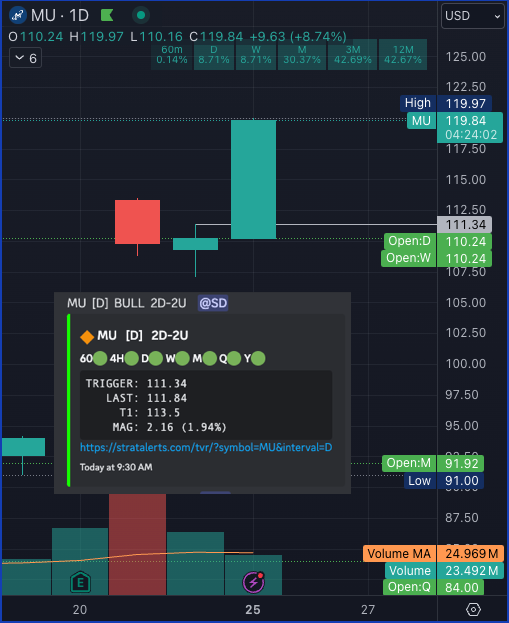Click date label 25 on time axis

(x=253, y=609)
